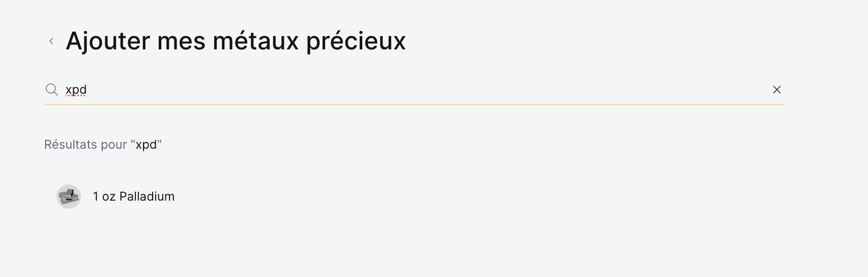Click the back chevron arrow
This screenshot has height=277, width=868.
click(51, 41)
